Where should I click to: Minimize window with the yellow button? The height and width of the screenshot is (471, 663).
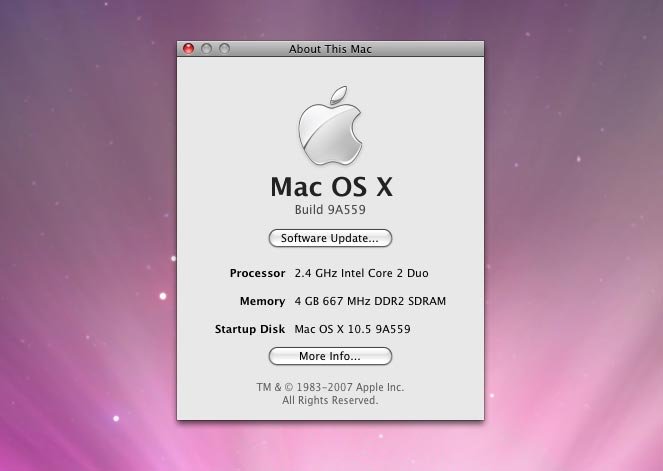(206, 49)
